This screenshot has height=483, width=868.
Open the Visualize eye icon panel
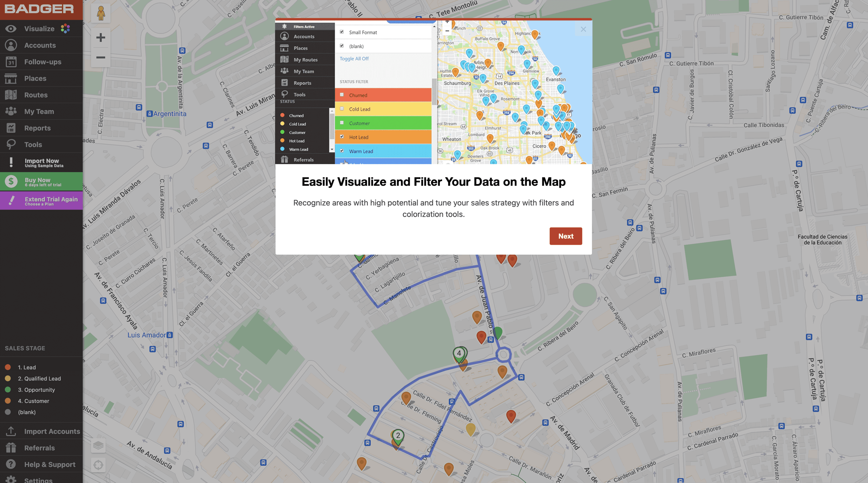coord(11,29)
